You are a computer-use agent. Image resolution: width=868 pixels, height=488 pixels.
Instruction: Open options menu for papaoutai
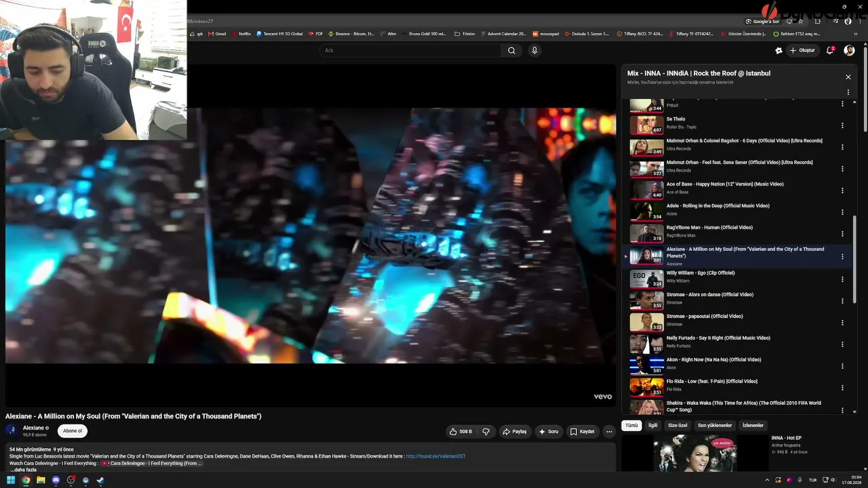point(842,323)
